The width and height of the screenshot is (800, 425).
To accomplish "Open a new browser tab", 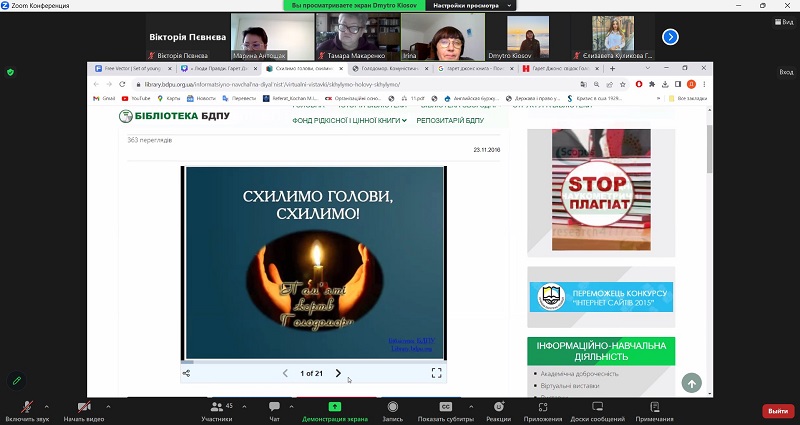I will click(612, 68).
